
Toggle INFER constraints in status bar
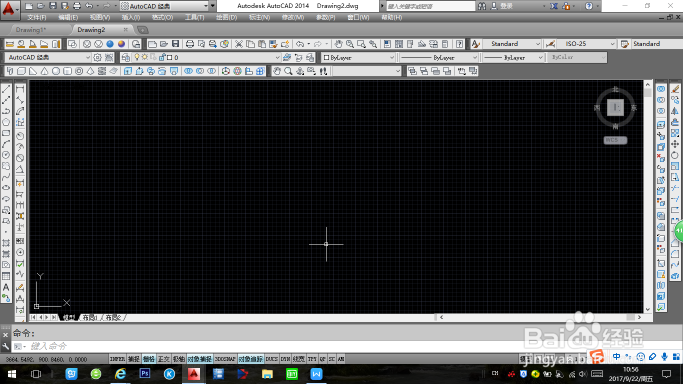[118, 359]
